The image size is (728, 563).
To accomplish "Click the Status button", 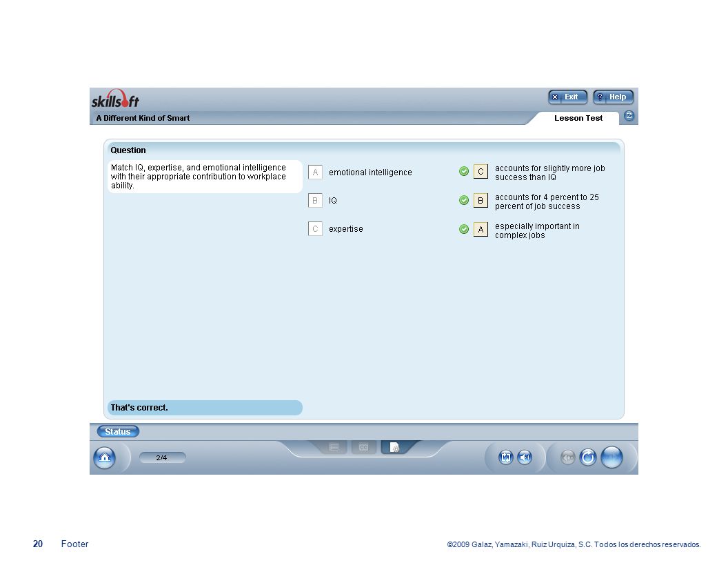I will (118, 431).
